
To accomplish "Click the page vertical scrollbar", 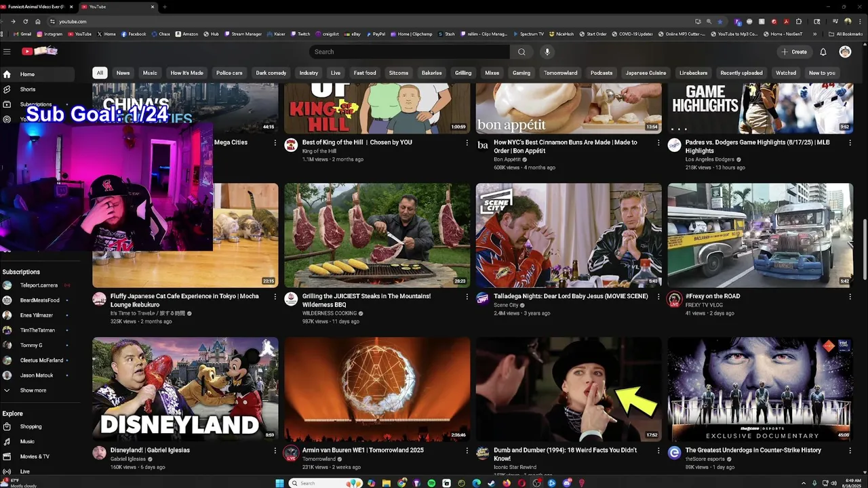I will [x=864, y=248].
